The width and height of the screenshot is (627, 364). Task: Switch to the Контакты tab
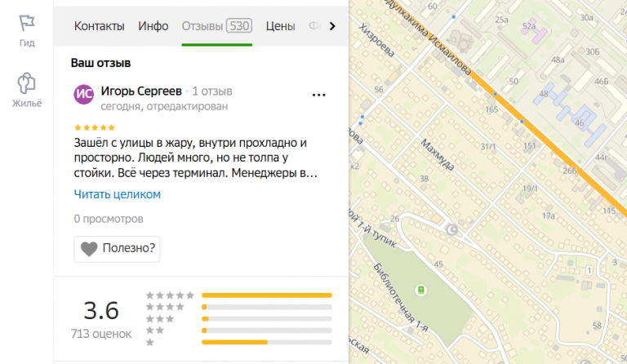click(99, 26)
